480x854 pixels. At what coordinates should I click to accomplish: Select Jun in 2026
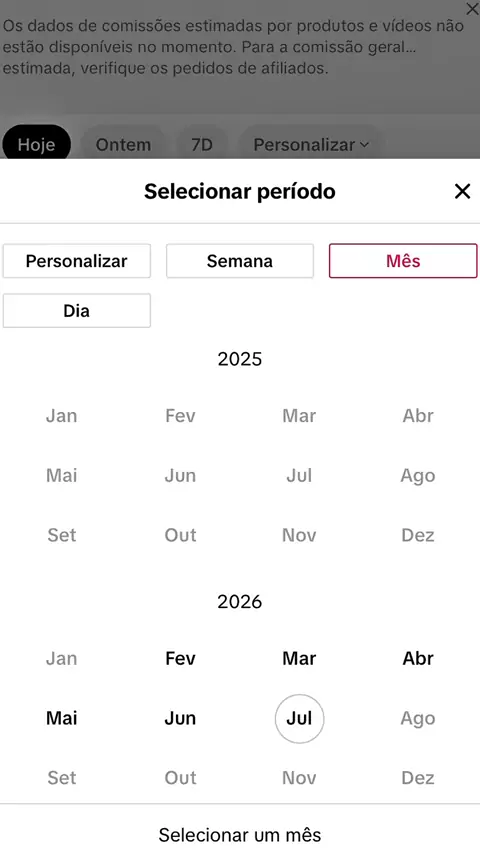pyautogui.click(x=180, y=718)
